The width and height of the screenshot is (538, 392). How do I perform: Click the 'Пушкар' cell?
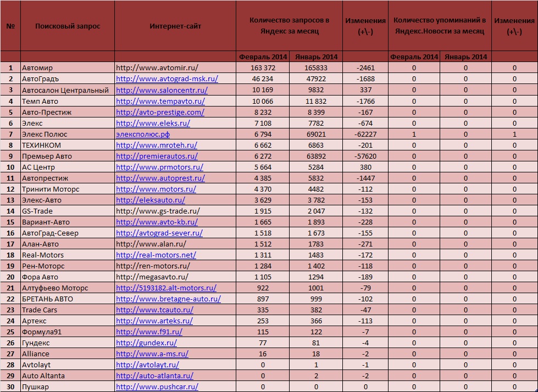68,387
